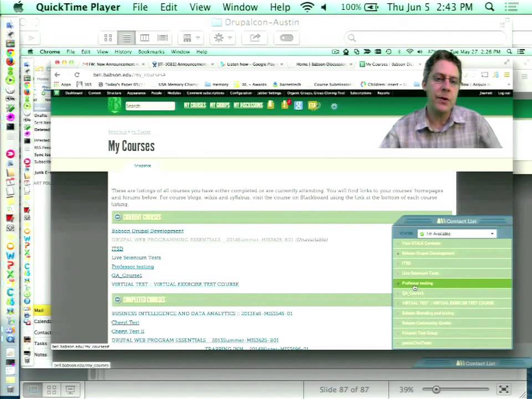532x399 pixels.
Task: Switch Finder to column view
Action: point(145,38)
